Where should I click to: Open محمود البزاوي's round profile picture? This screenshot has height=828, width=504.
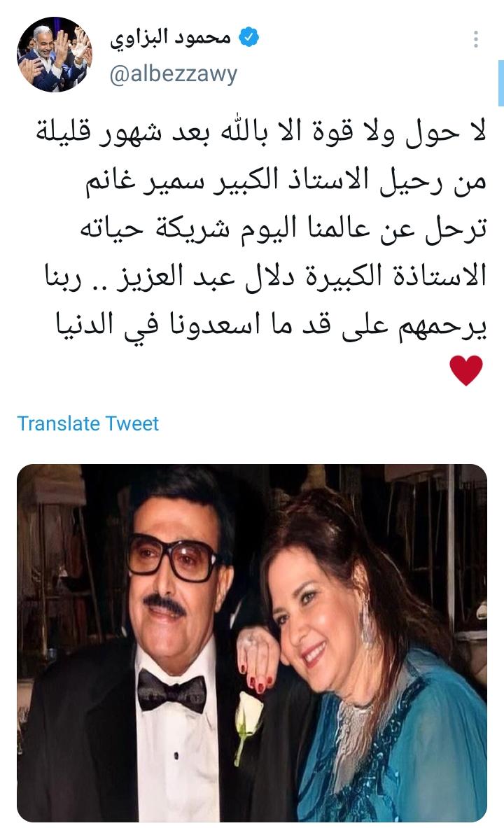[x=55, y=55]
